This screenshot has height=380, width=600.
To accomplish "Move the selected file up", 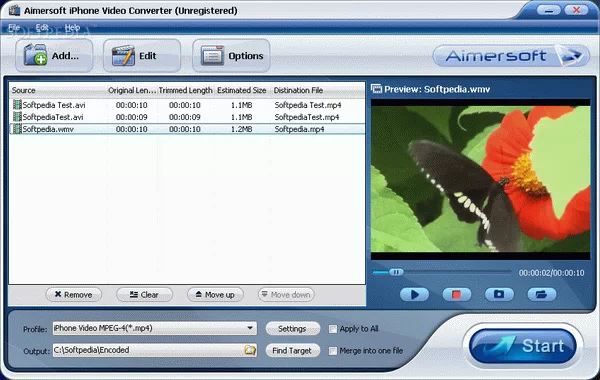I will point(215,295).
